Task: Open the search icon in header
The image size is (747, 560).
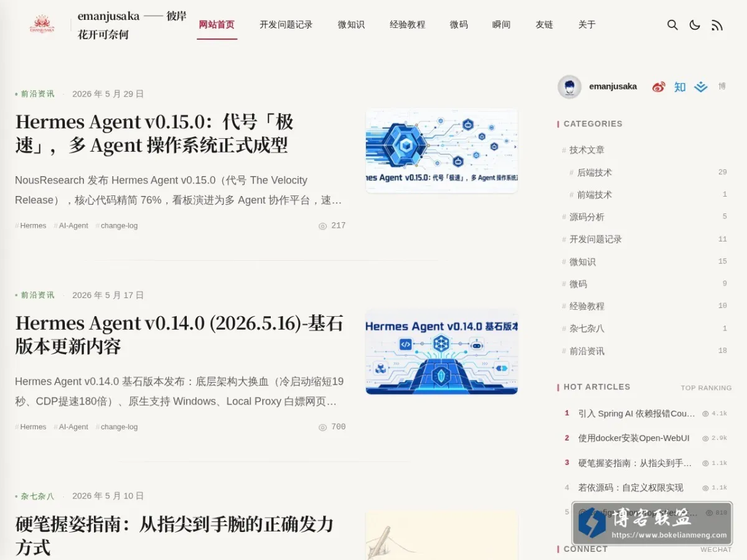Action: pos(672,25)
